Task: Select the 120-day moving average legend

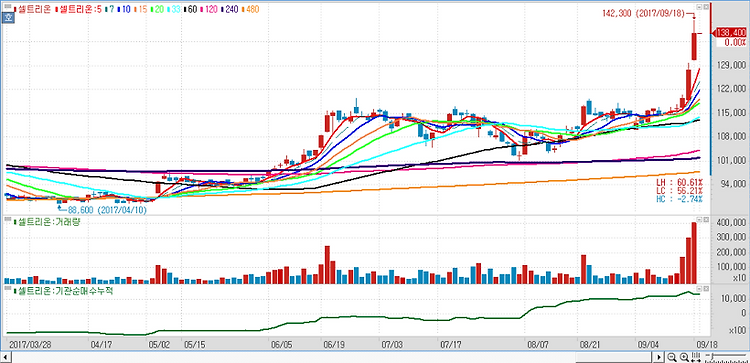Action: pos(209,9)
